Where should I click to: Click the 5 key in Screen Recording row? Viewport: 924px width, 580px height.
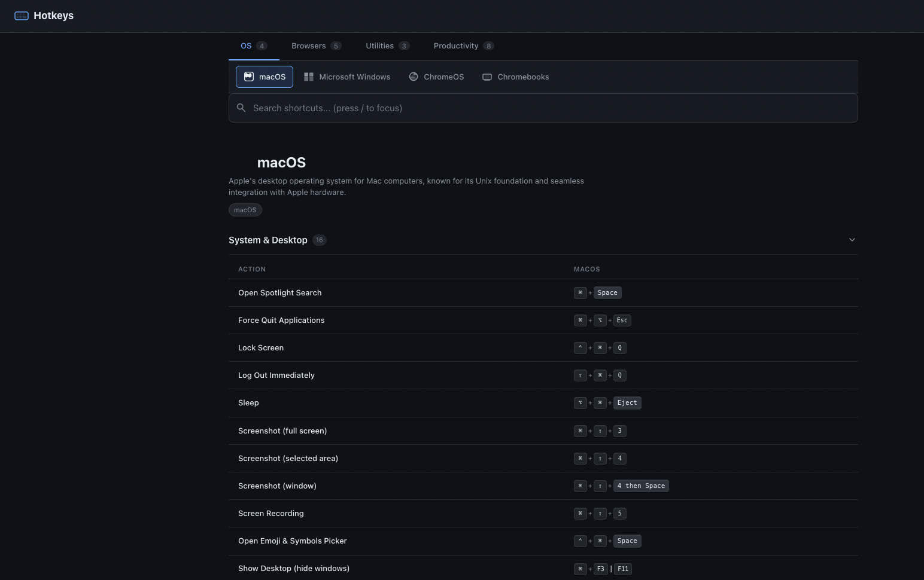619,514
